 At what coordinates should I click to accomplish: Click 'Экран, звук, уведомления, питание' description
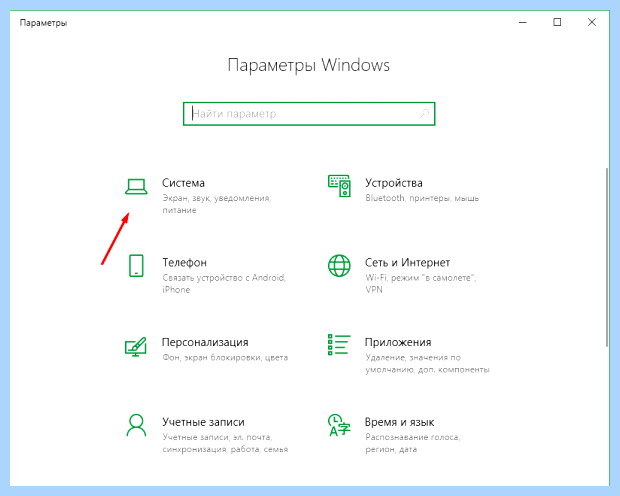[x=216, y=204]
